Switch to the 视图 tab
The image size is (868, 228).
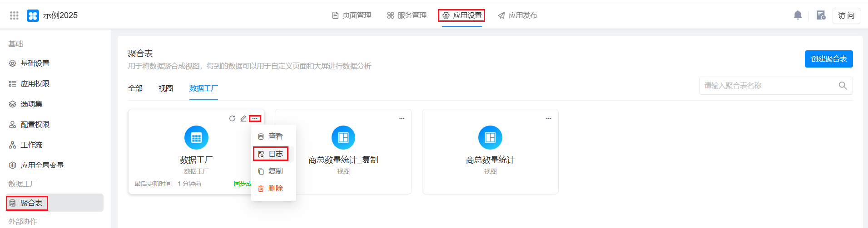tap(166, 88)
